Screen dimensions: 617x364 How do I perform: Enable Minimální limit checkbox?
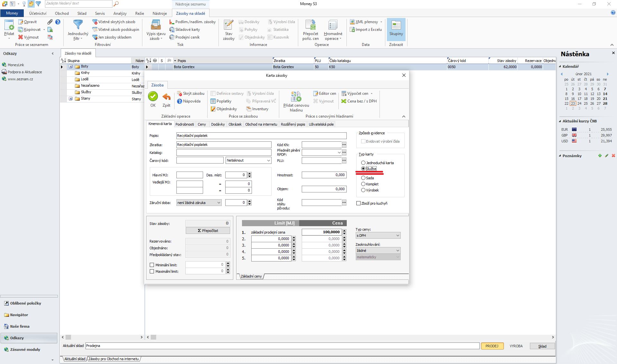[x=152, y=265]
